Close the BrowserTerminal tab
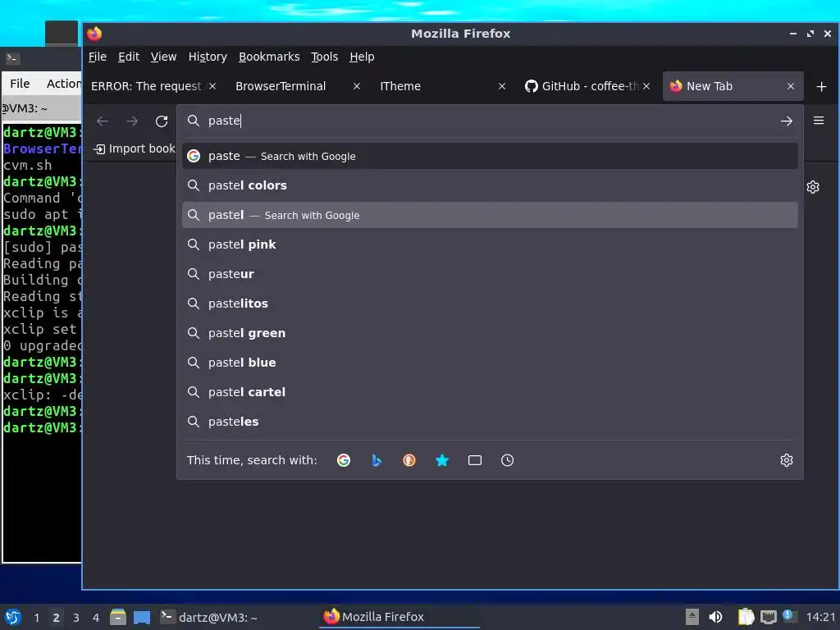The width and height of the screenshot is (840, 630). (x=356, y=86)
